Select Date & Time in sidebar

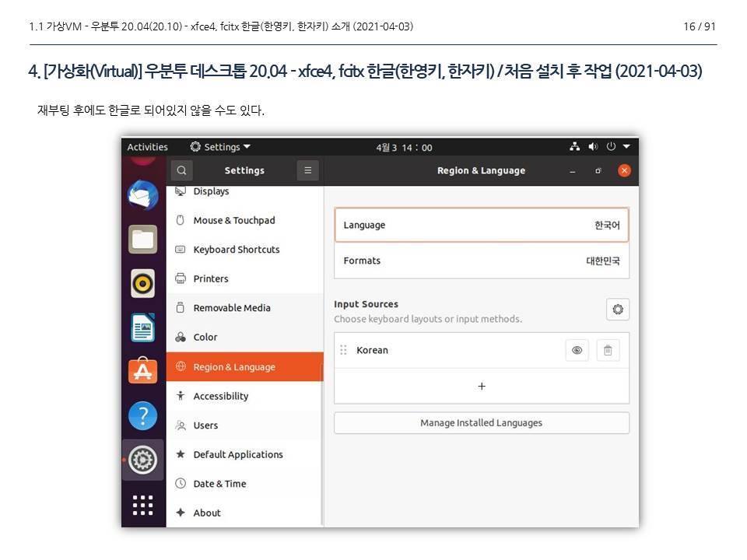245,484
